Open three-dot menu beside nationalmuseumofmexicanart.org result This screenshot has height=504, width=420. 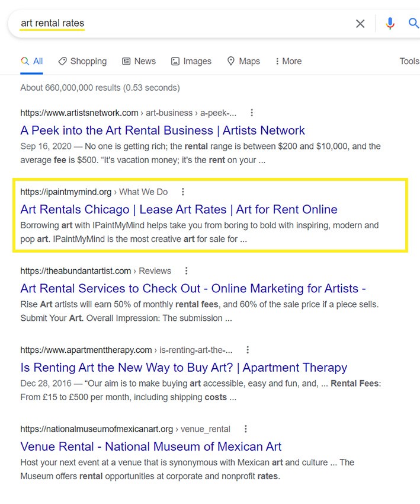[x=246, y=429]
